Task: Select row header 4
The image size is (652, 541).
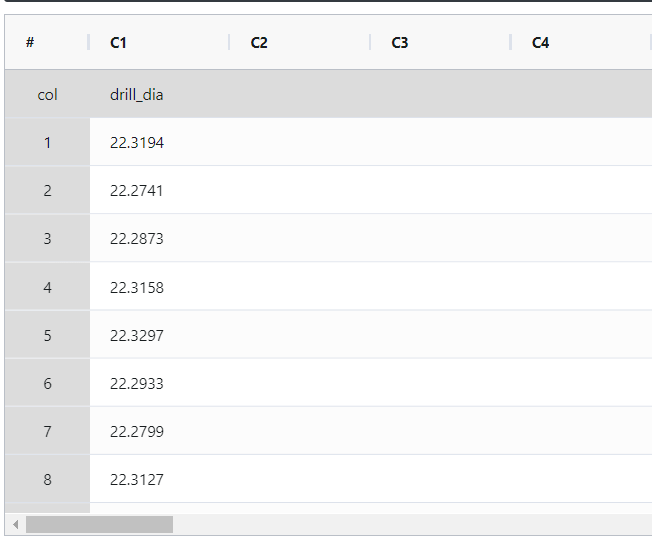Action: [47, 287]
